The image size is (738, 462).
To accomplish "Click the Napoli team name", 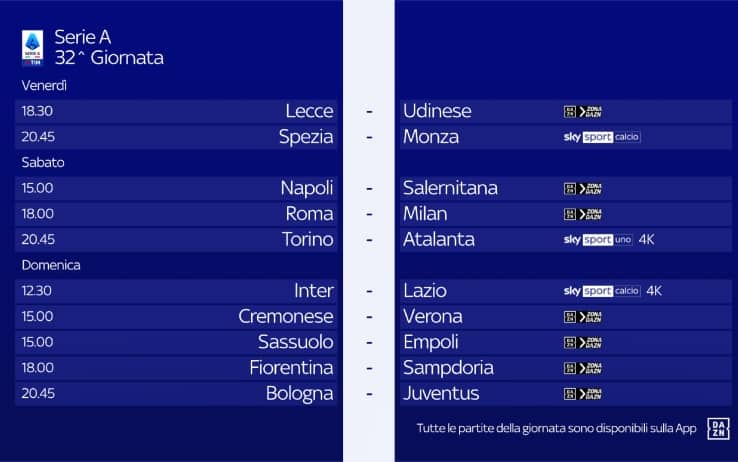I will click(x=307, y=188).
